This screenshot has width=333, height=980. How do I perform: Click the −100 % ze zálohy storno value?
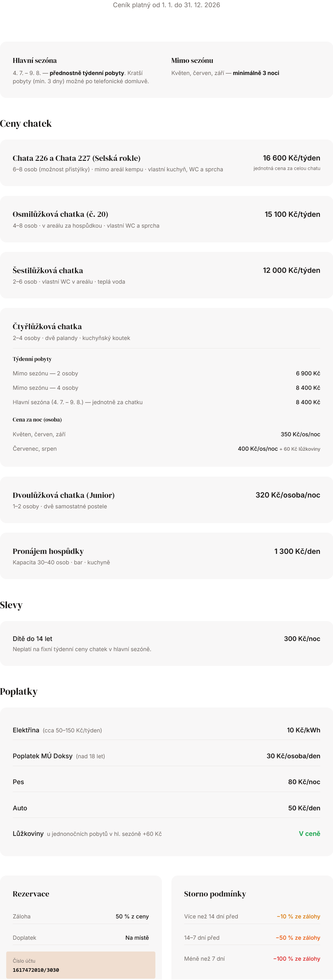[296, 959]
